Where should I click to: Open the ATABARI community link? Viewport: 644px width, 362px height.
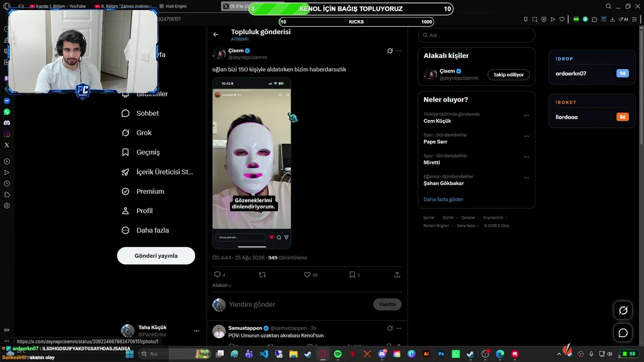point(240,39)
